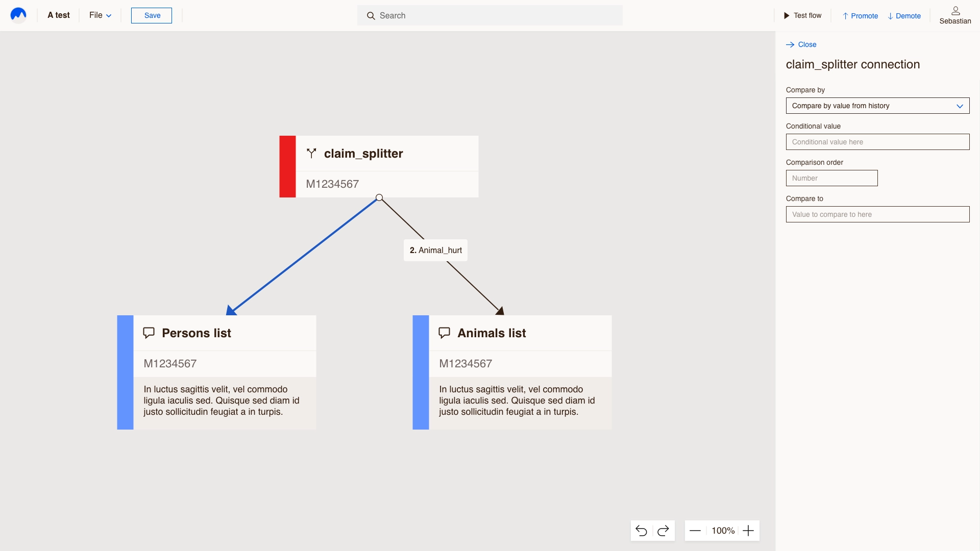Screen dimensions: 980x551
Task: Open the File dropdown menu
Action: click(x=100, y=15)
